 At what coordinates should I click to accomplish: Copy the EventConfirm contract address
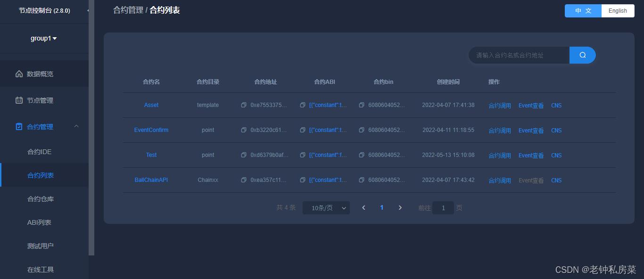click(244, 130)
